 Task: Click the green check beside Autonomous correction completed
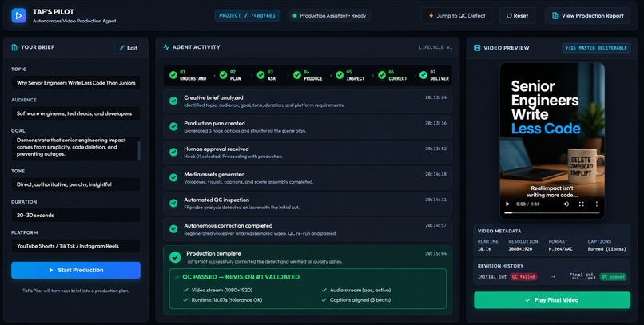click(x=173, y=228)
